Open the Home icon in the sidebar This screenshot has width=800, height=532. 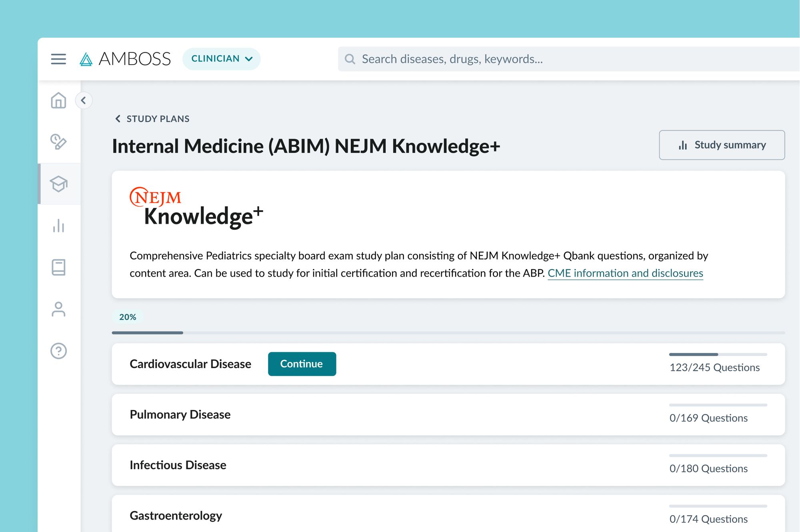coord(58,101)
